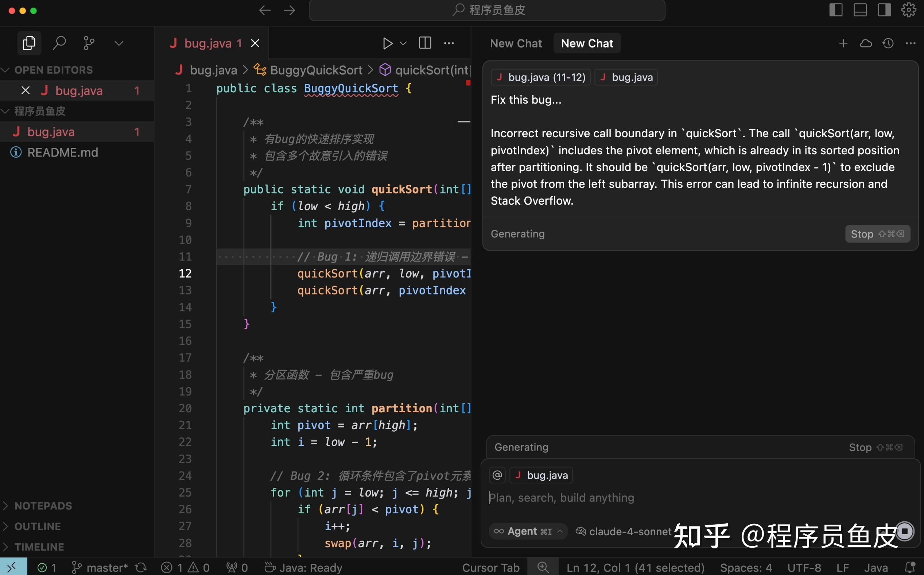Image resolution: width=924 pixels, height=575 pixels.
Task: Close the bug.java editor tab
Action: point(255,43)
